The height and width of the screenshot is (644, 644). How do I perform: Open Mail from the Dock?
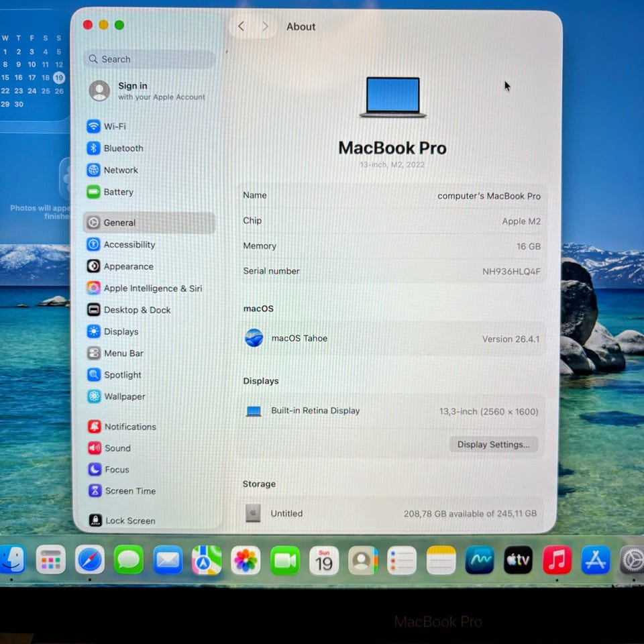pyautogui.click(x=168, y=559)
